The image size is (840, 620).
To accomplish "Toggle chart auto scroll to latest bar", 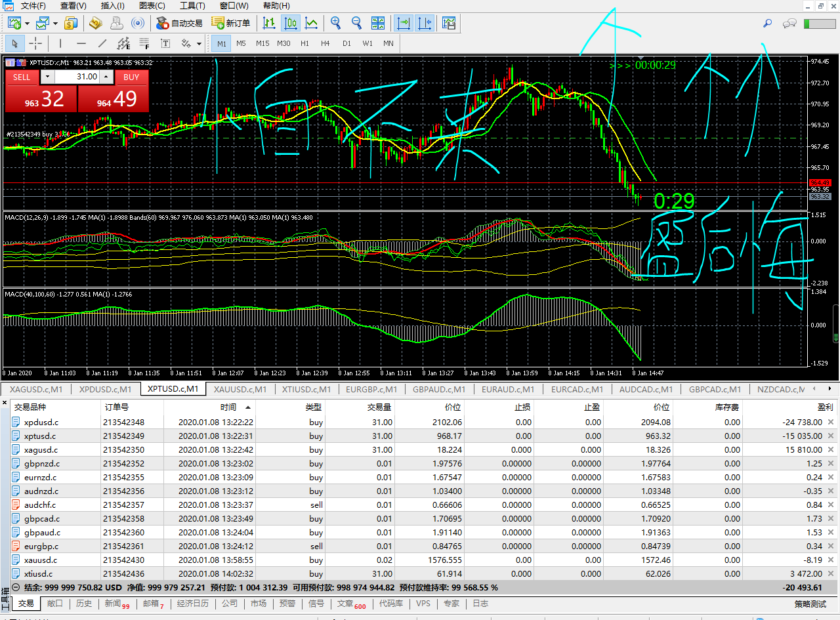I will pos(404,24).
